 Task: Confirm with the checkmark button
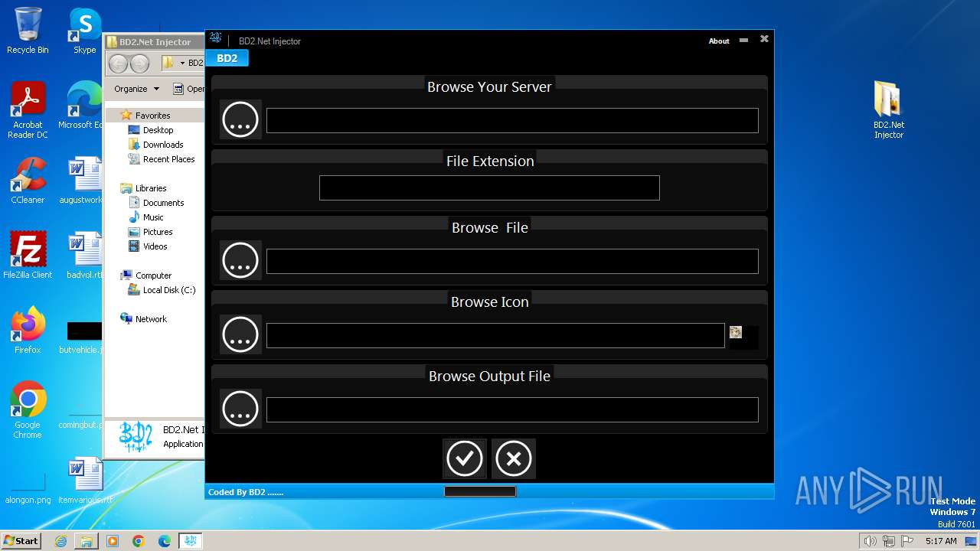[x=465, y=458]
